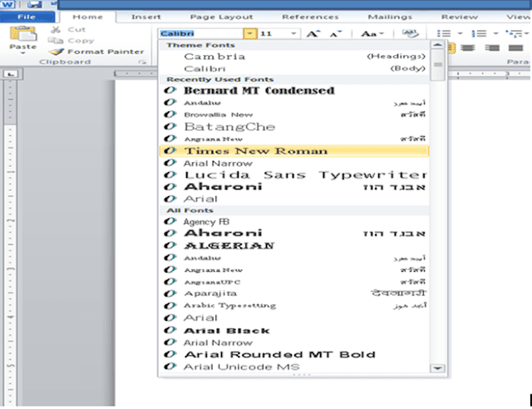Open the Numbering dropdown arrow
Viewport: 532px width, 409px height.
(495, 33)
